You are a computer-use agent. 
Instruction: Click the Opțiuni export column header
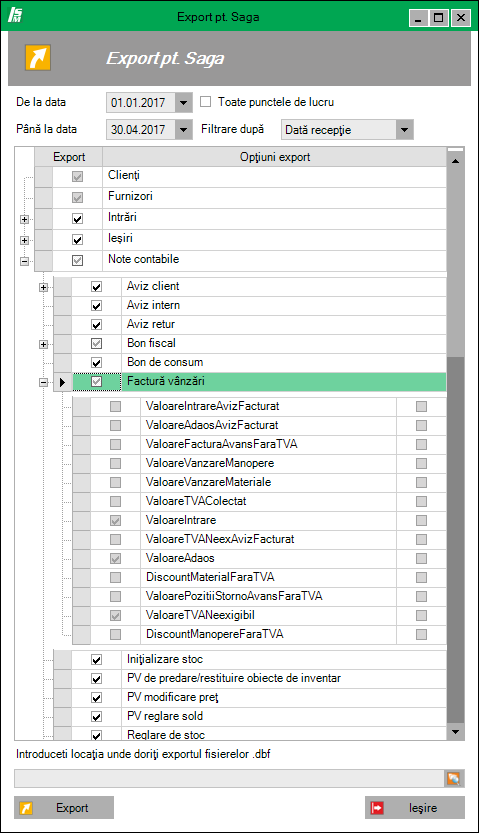click(x=275, y=157)
